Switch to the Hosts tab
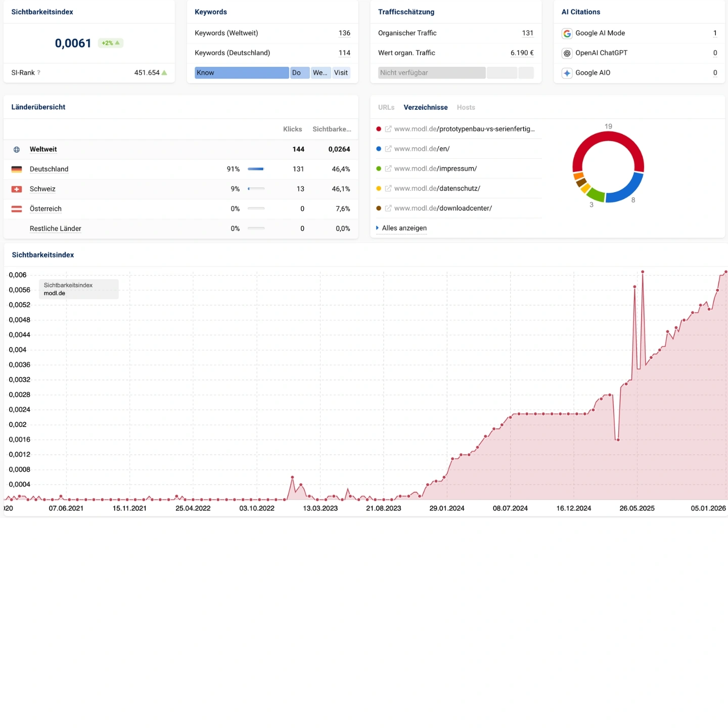 point(466,107)
